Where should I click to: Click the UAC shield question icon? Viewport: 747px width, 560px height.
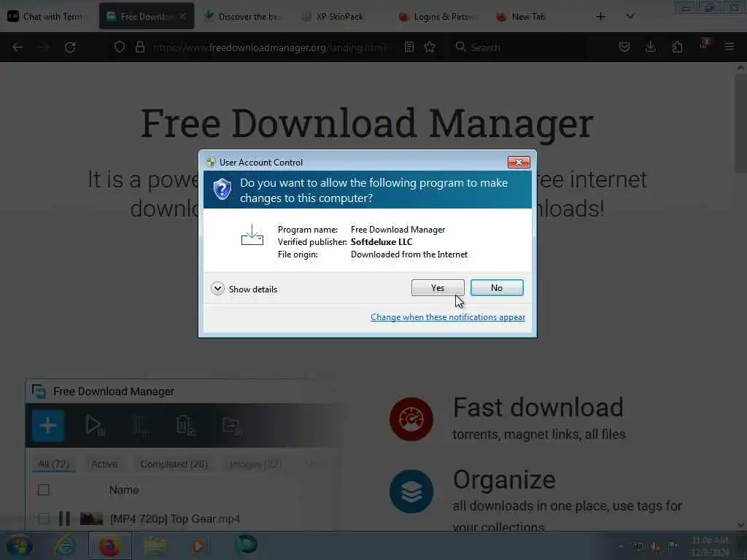click(x=222, y=190)
